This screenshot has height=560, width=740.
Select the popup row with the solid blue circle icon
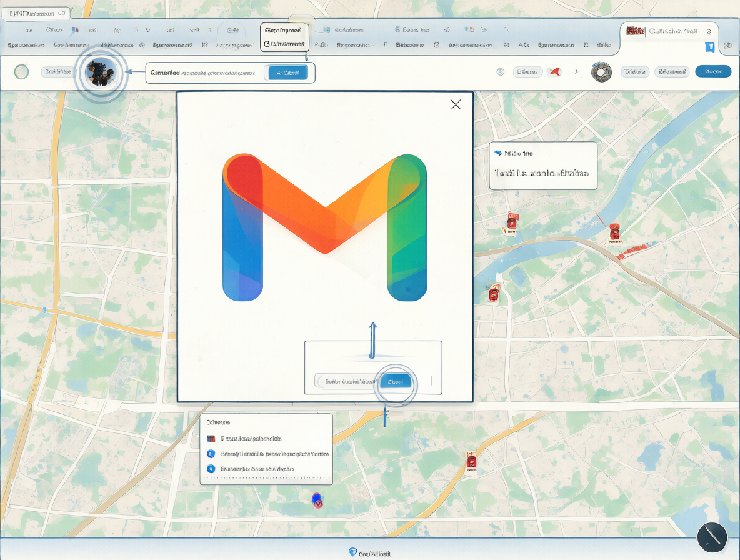(x=251, y=469)
